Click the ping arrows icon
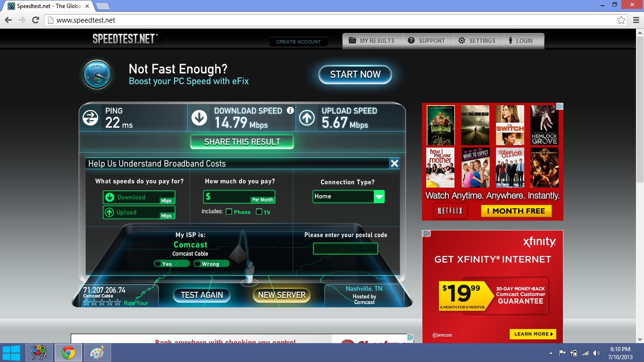644x362 pixels. pos(91,118)
